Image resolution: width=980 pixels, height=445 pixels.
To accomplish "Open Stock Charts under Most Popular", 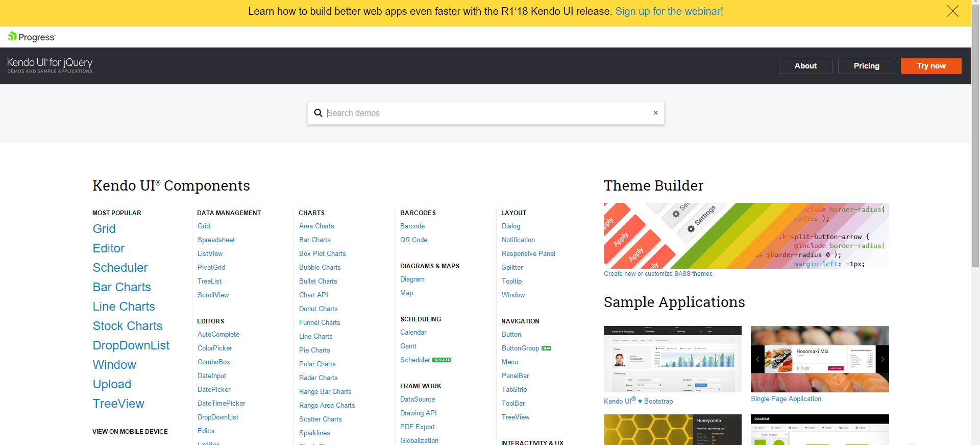I will (128, 326).
